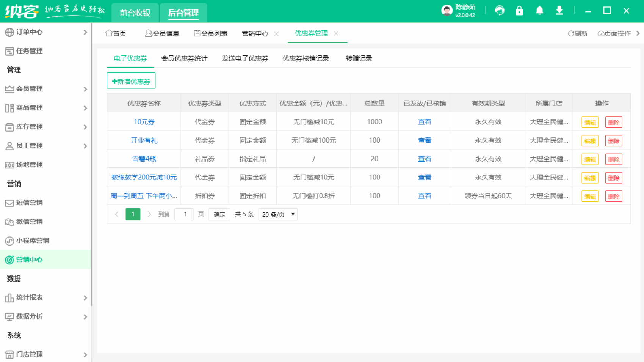Click 编辑 on the 雪碧4瓶 row

click(590, 159)
